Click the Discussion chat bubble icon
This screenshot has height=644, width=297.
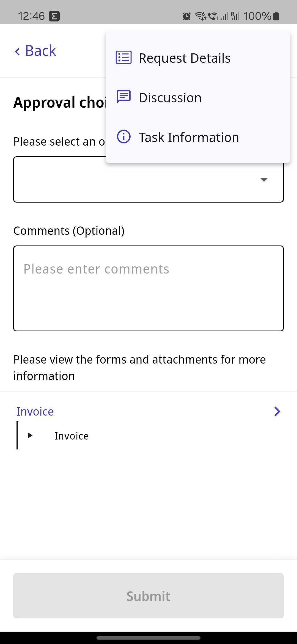123,97
